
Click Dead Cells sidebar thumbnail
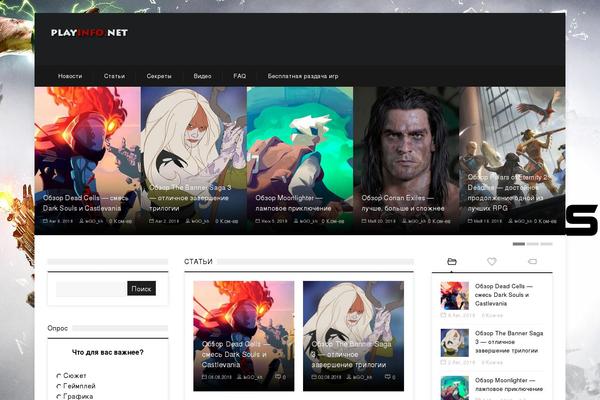(455, 296)
